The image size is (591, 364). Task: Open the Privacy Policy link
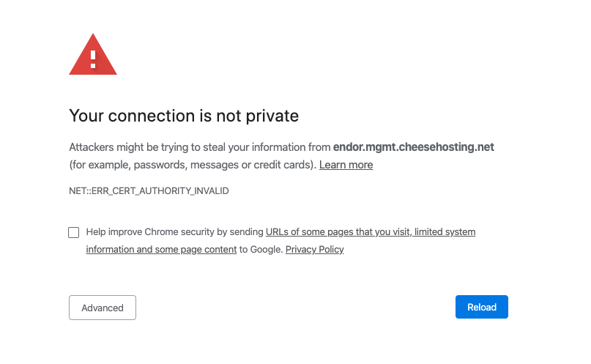click(314, 250)
